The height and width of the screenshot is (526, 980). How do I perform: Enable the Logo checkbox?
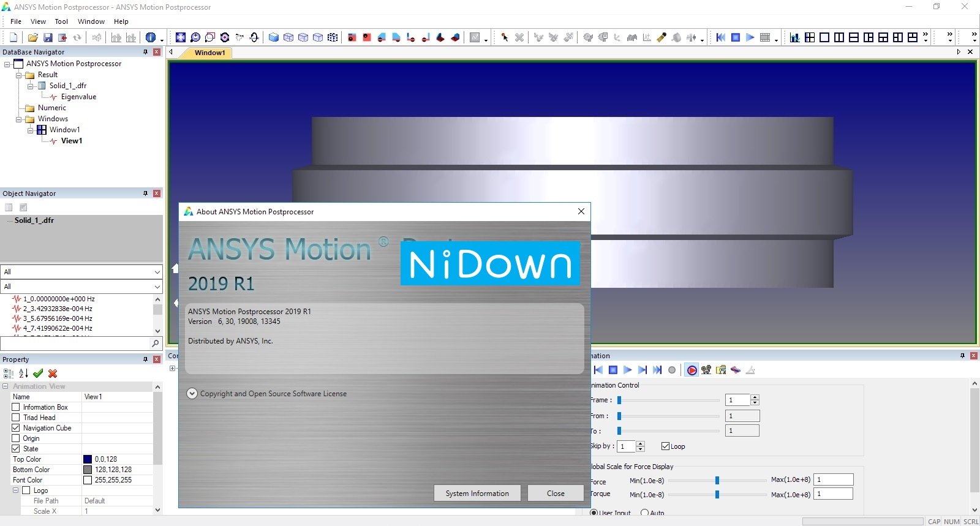26,490
